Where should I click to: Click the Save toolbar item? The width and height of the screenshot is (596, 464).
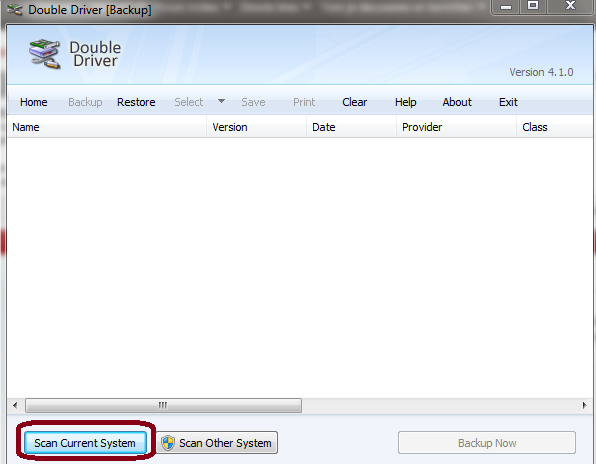(253, 102)
